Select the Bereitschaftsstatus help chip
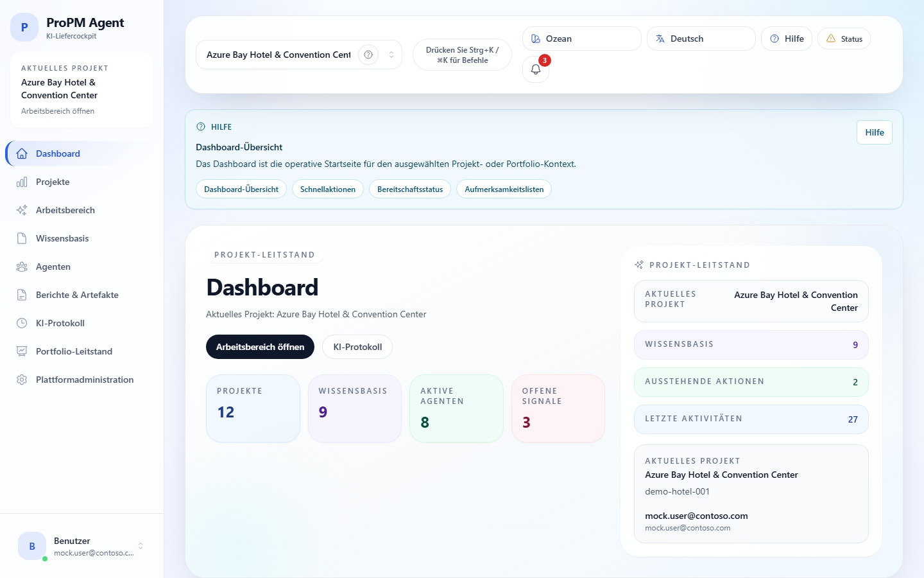This screenshot has height=578, width=924. click(410, 189)
